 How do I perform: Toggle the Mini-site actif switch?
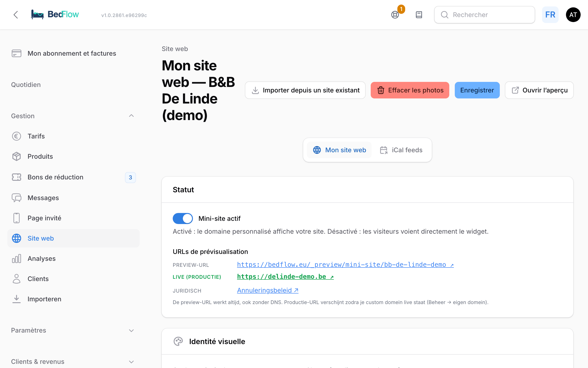tap(183, 218)
